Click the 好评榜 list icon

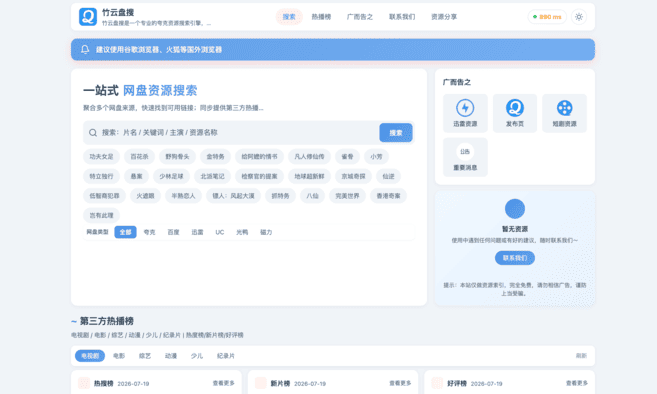click(437, 383)
